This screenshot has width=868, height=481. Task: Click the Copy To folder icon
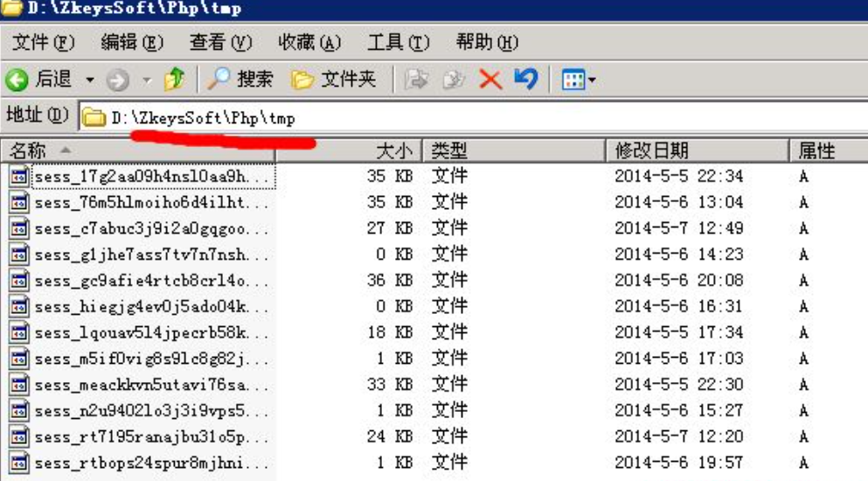453,80
